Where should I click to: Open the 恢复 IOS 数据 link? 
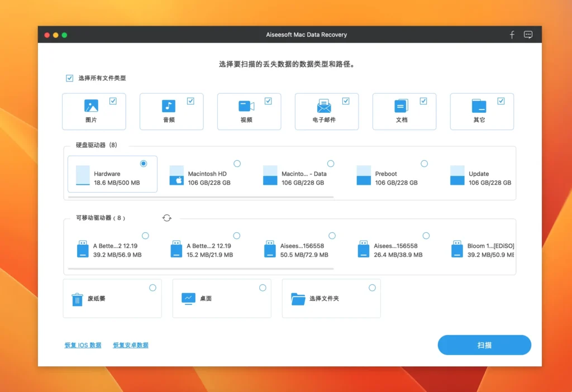click(83, 345)
